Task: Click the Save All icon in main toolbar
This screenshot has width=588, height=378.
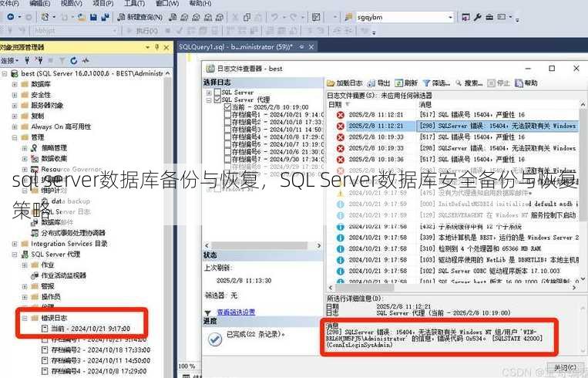Action: (105, 17)
